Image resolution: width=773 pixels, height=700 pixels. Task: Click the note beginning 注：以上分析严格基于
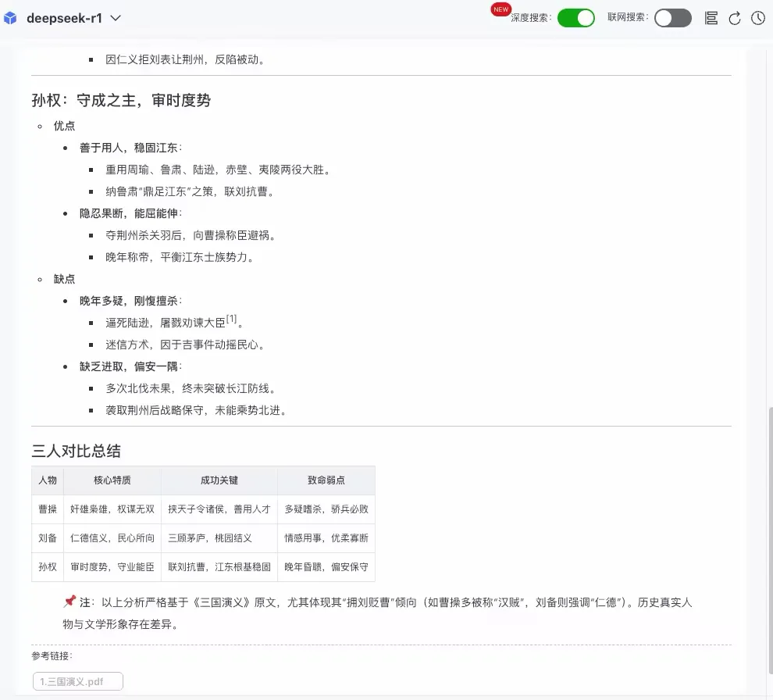tap(378, 613)
